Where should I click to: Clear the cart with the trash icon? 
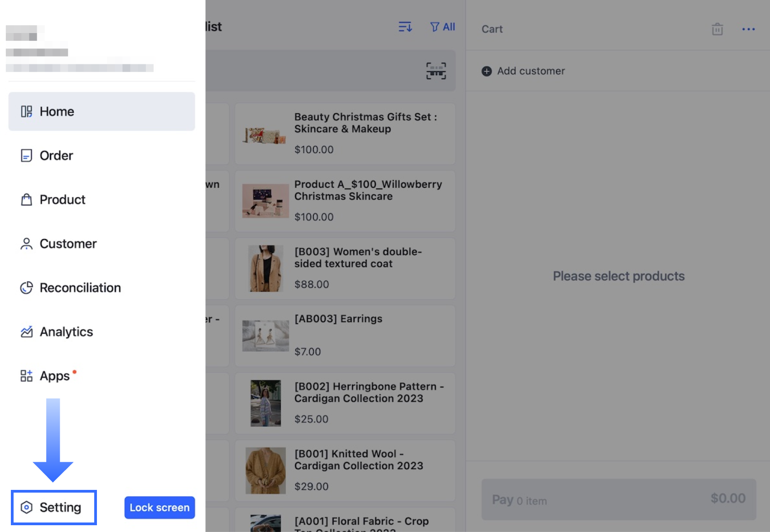click(x=717, y=29)
